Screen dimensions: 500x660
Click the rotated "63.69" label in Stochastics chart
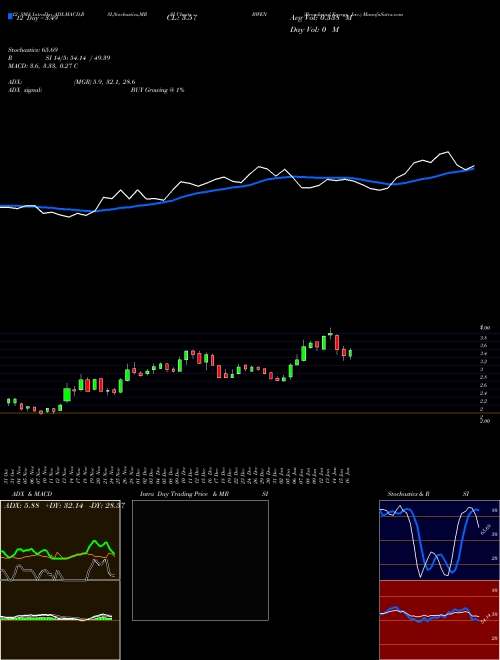[486, 529]
